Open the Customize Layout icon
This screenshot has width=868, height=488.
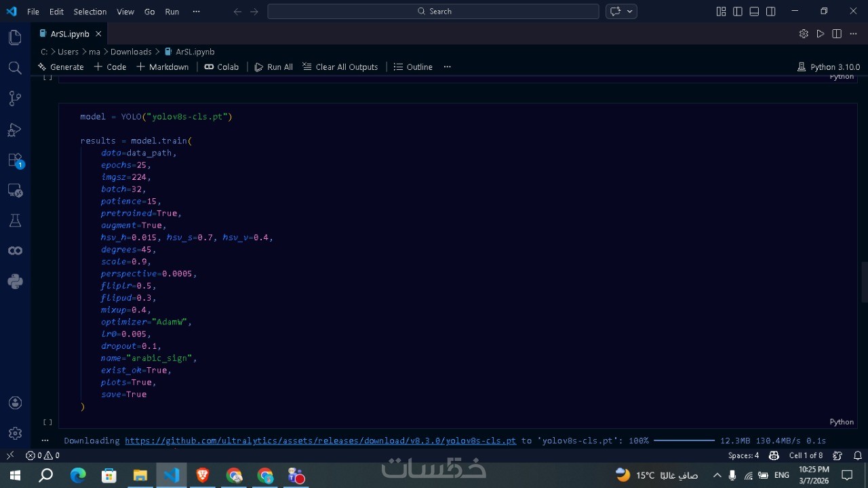click(x=721, y=12)
